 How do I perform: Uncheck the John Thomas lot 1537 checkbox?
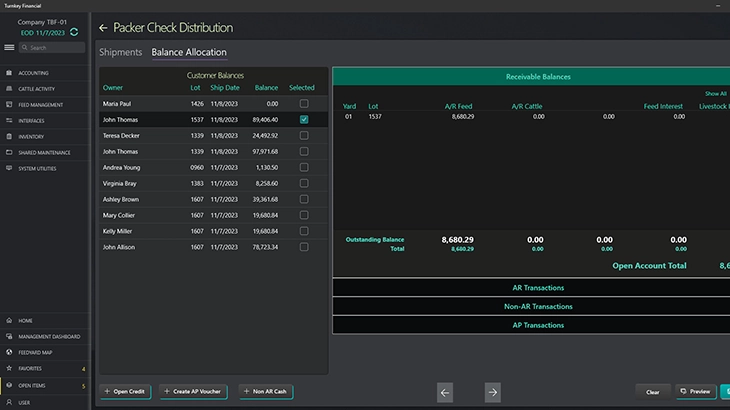(304, 120)
